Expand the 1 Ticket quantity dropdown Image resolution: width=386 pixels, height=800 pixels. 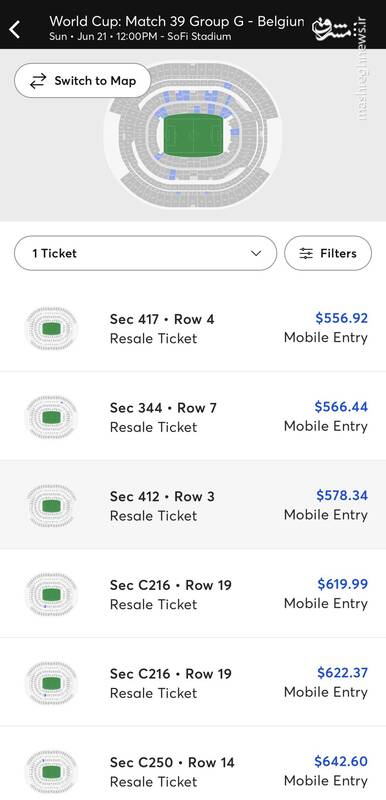[145, 253]
